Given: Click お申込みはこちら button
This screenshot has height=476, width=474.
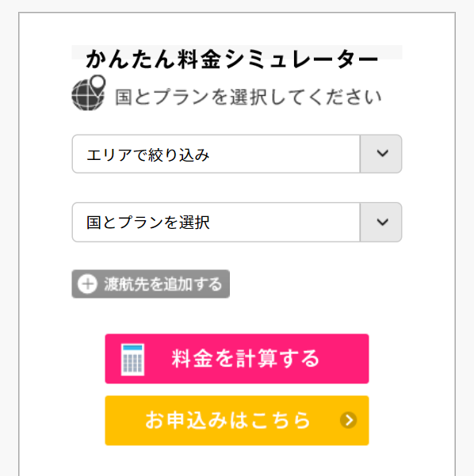Looking at the screenshot, I should [x=237, y=421].
